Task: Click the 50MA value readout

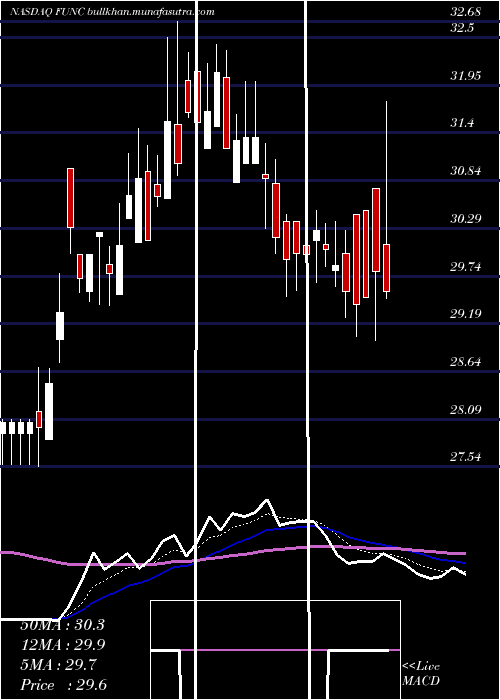Action: coord(62,625)
